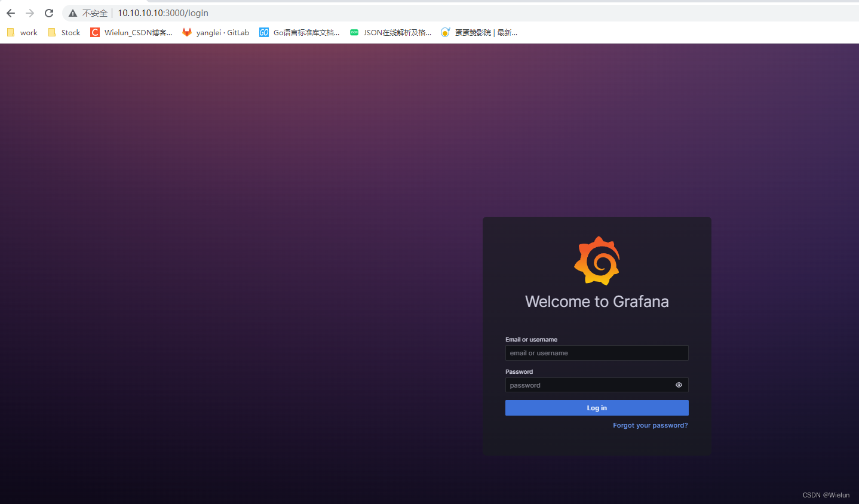Open the Wielun_CSDN blog bookmark

(x=131, y=32)
